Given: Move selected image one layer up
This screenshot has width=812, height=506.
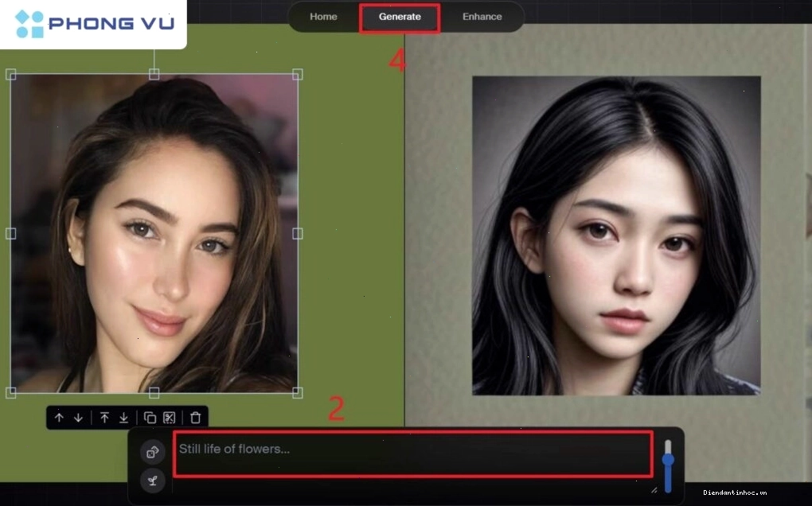Looking at the screenshot, I should (x=59, y=418).
